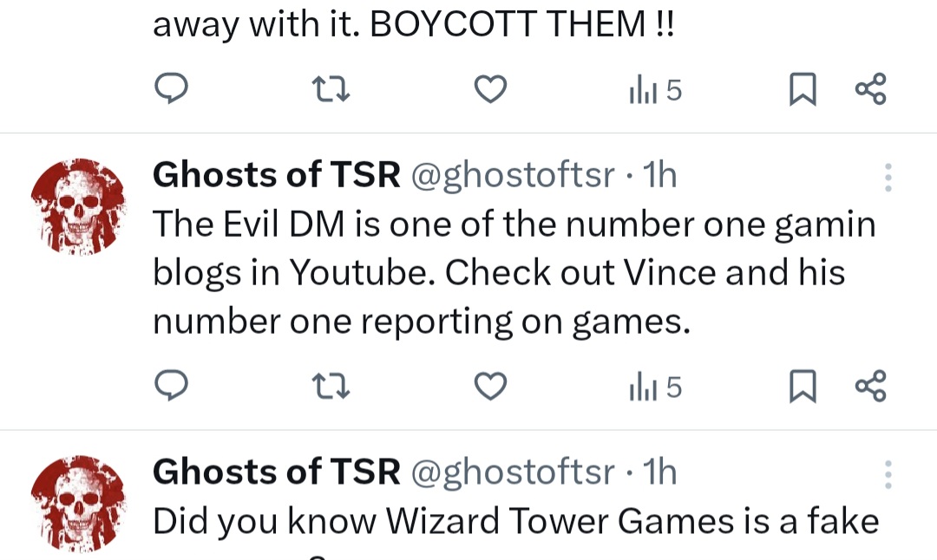Share the Evil DM tweet
937x560 pixels.
click(871, 386)
